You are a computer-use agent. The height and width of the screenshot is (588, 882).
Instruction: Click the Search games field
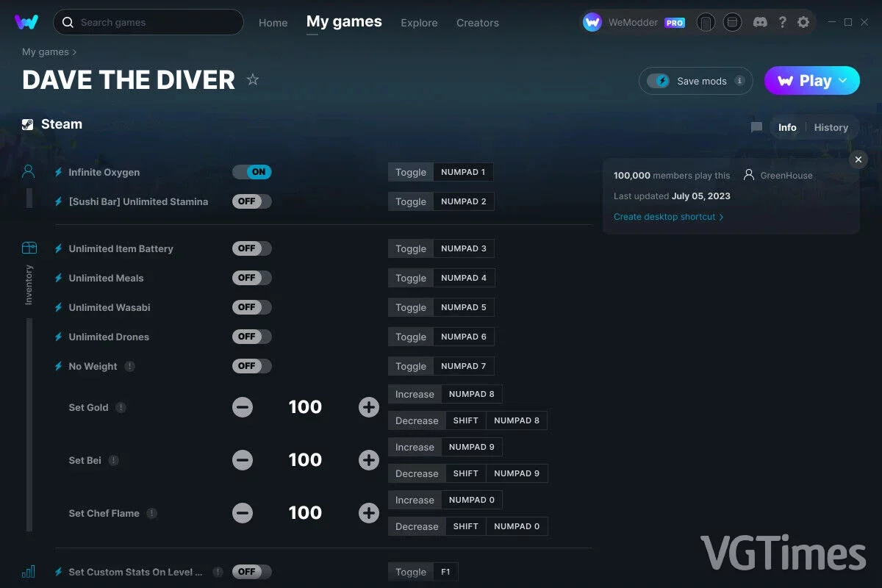tap(148, 22)
